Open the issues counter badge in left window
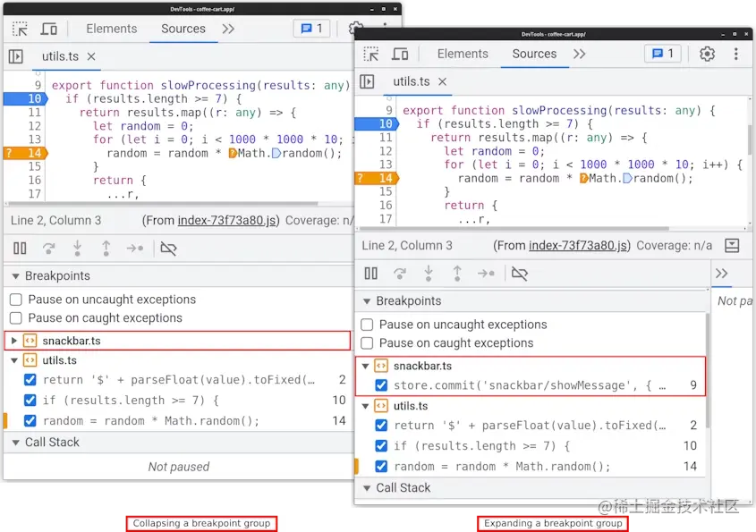Image resolution: width=756 pixels, height=532 pixels. (311, 29)
